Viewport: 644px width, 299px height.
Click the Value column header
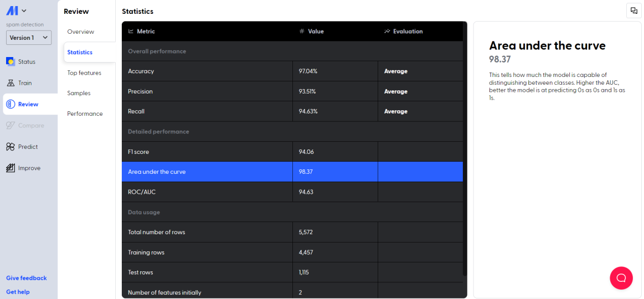336,31
